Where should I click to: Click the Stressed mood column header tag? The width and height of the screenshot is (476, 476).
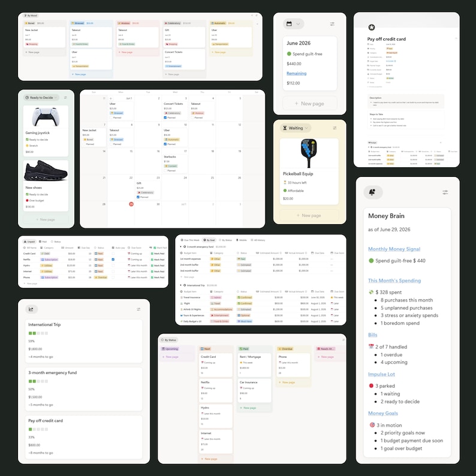[x=77, y=23]
